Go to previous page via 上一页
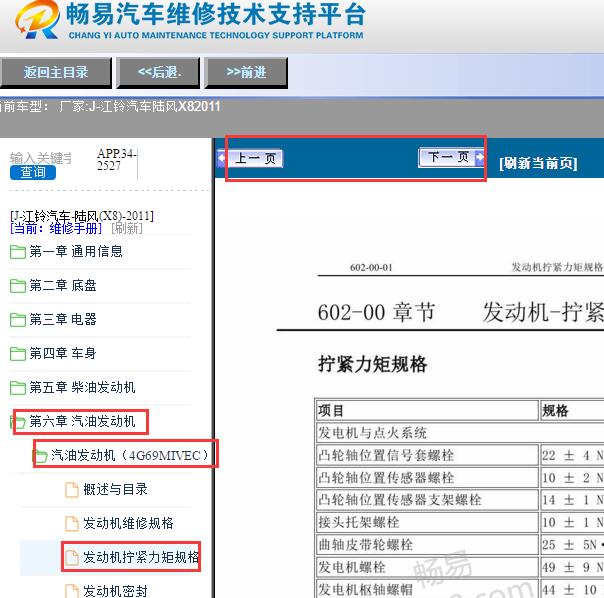This screenshot has width=604, height=598. (x=251, y=158)
